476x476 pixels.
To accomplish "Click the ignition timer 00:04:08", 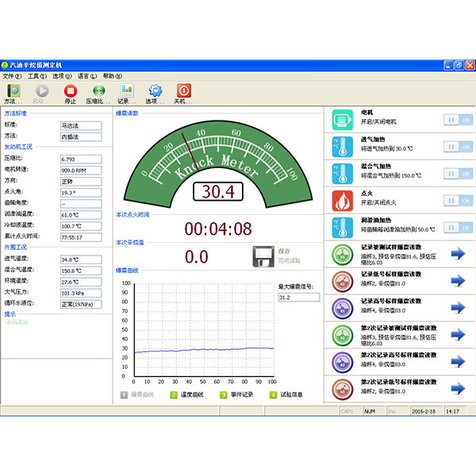I will 218,229.
